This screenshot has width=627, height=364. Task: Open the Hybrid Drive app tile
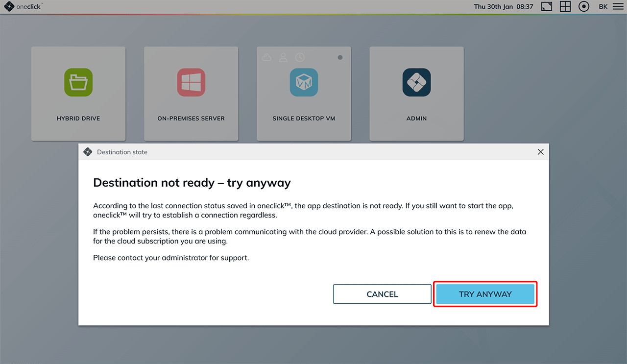pos(78,94)
